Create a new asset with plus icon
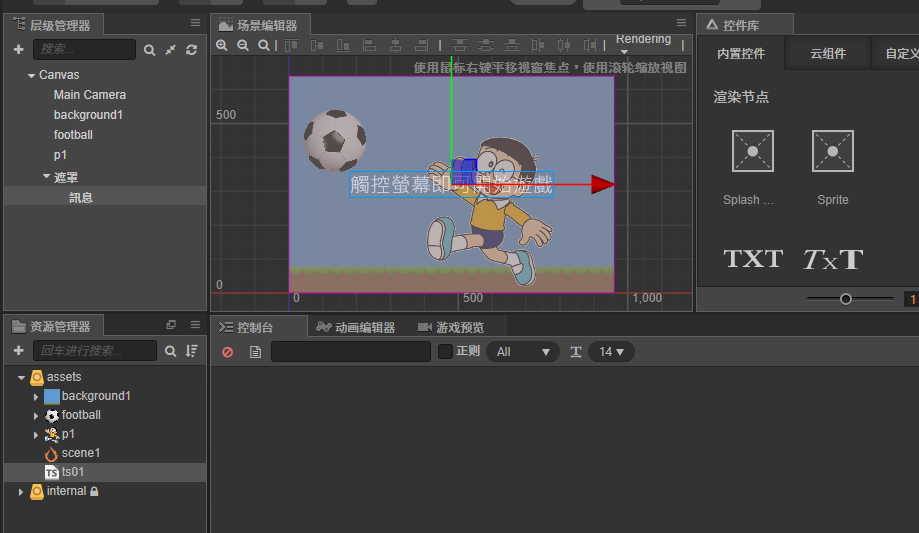Viewport: 919px width, 533px height. (x=19, y=351)
